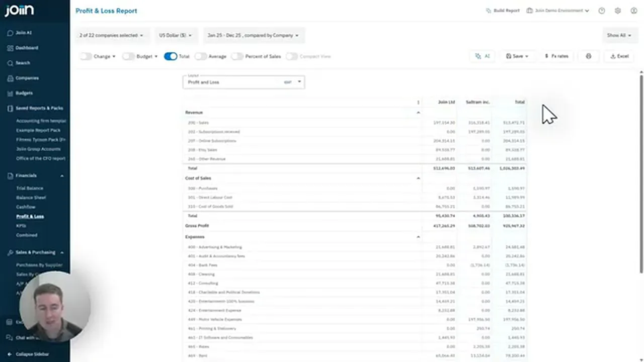The width and height of the screenshot is (644, 362).
Task: Open the Budgets section
Action: pos(20,93)
